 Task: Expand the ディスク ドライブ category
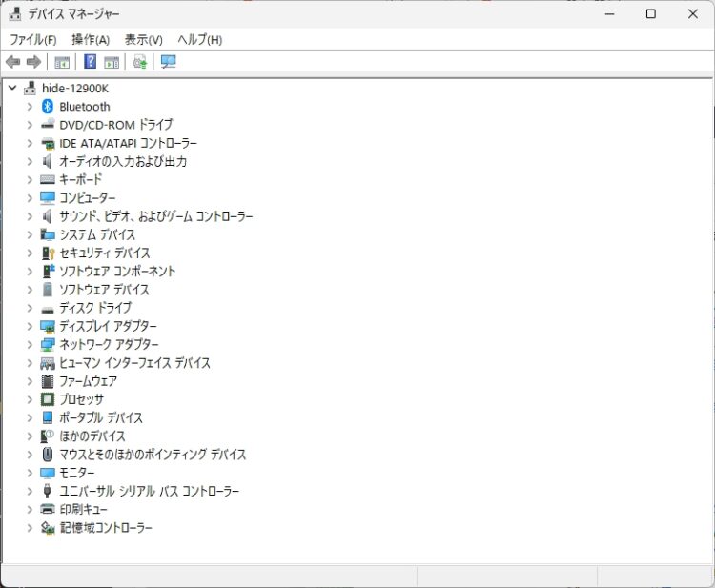coord(30,308)
